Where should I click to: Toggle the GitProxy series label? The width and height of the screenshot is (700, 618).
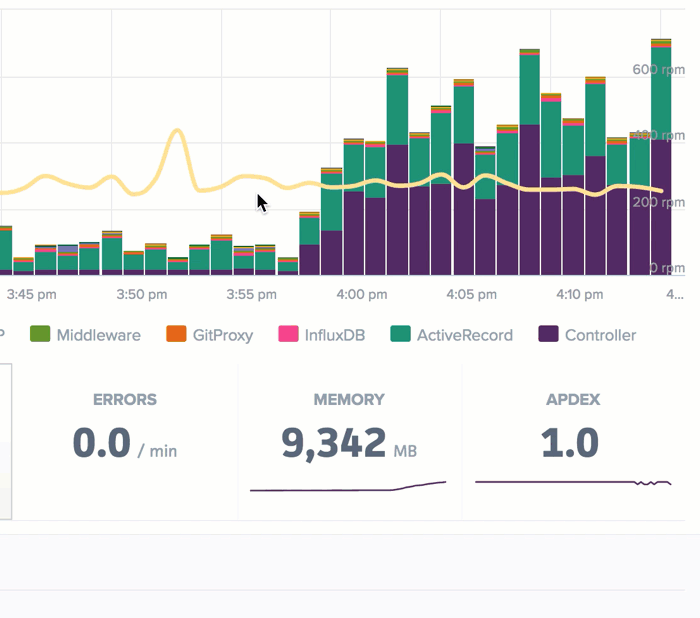pos(223,335)
